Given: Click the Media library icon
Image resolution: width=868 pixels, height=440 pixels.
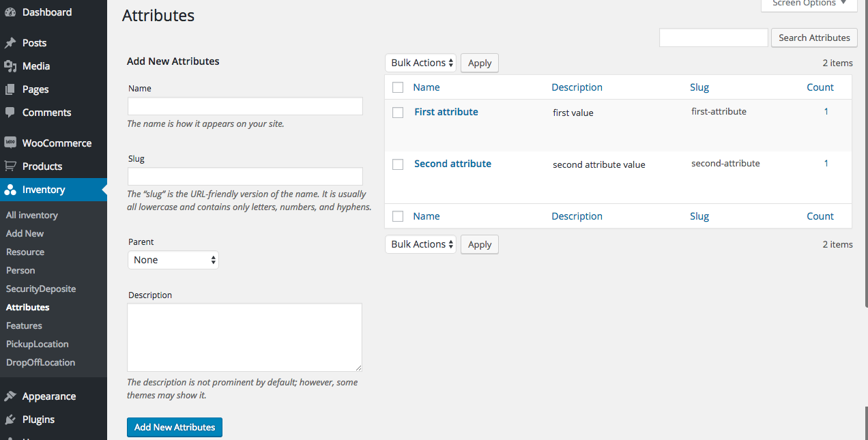Looking at the screenshot, I should (10, 66).
